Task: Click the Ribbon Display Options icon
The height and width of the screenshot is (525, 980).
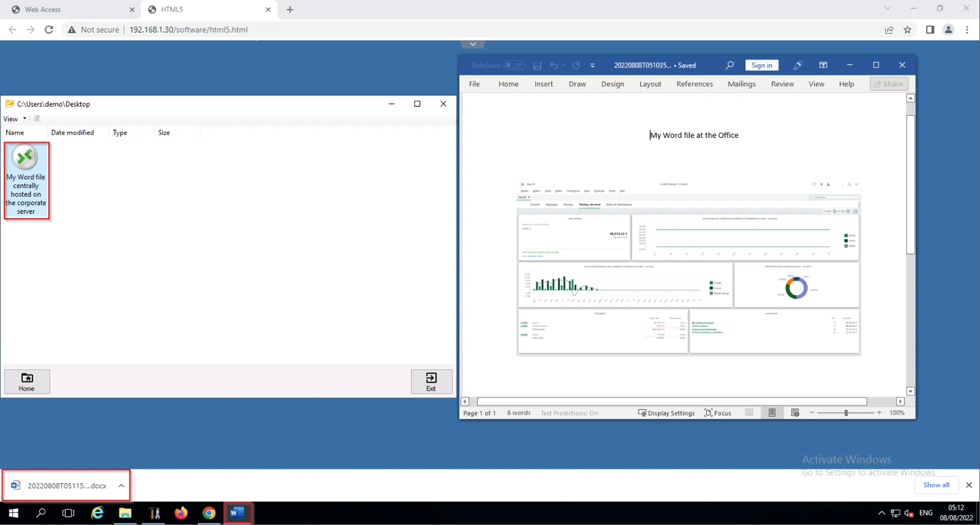Action: coord(823,65)
